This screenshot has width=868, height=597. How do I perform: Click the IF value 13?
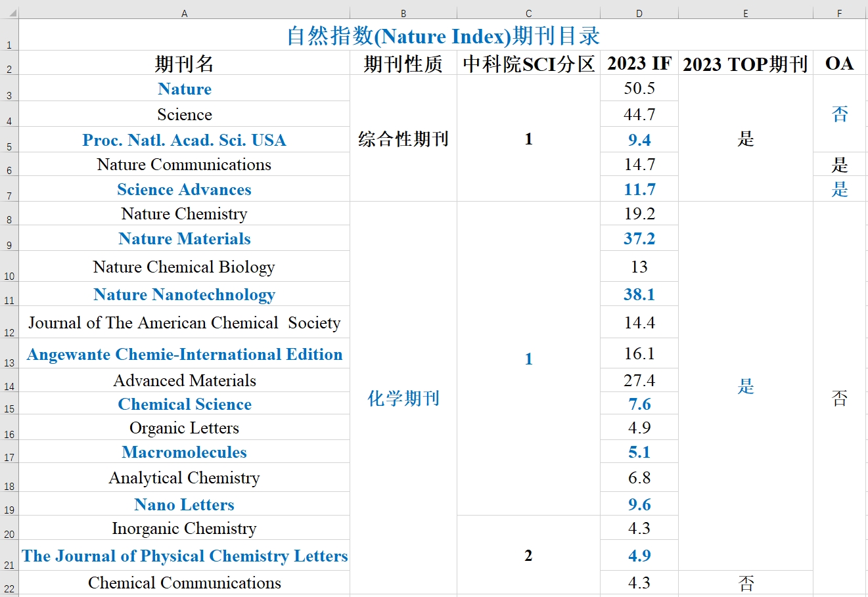coord(639,267)
